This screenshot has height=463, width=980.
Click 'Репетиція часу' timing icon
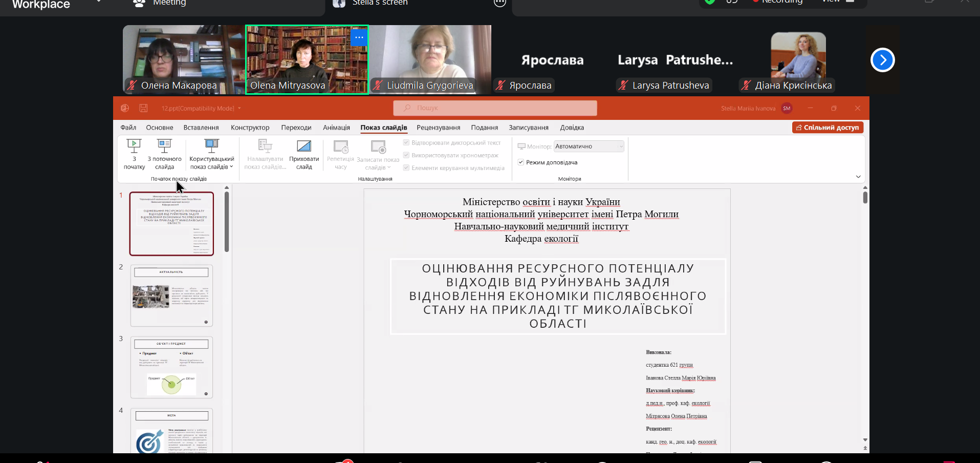(x=341, y=148)
